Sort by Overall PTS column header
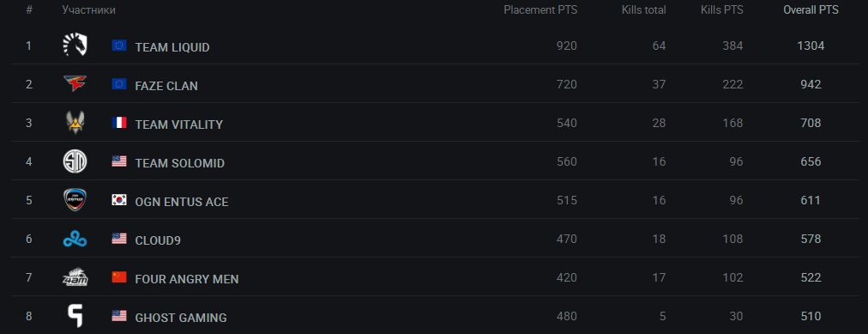 tap(811, 10)
